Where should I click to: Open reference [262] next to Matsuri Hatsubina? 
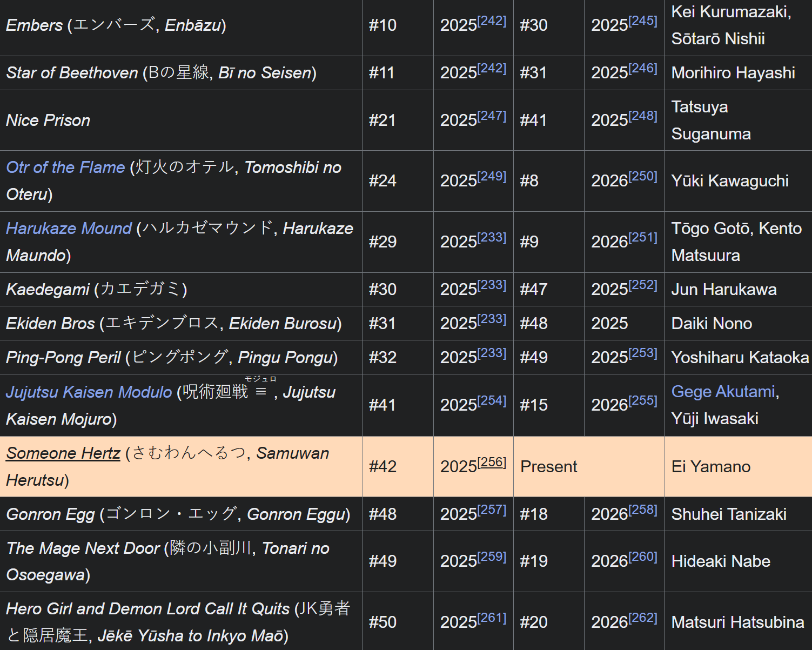click(643, 618)
